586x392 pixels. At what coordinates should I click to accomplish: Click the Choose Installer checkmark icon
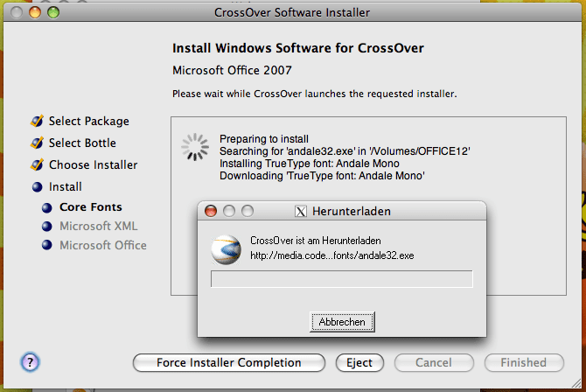[37, 164]
